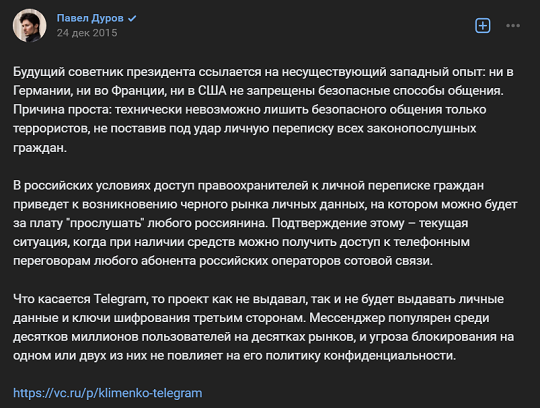
Task: Open the three-dot more options menu
Action: point(513,25)
